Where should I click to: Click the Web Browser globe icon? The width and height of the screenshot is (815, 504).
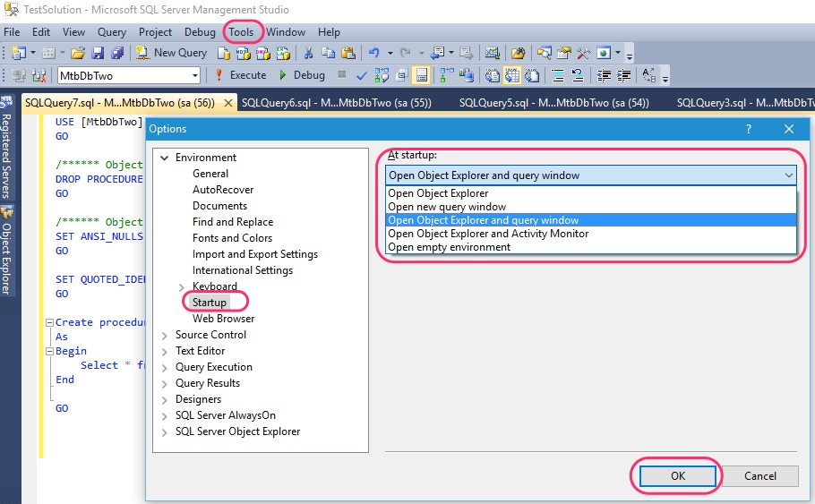click(x=604, y=53)
